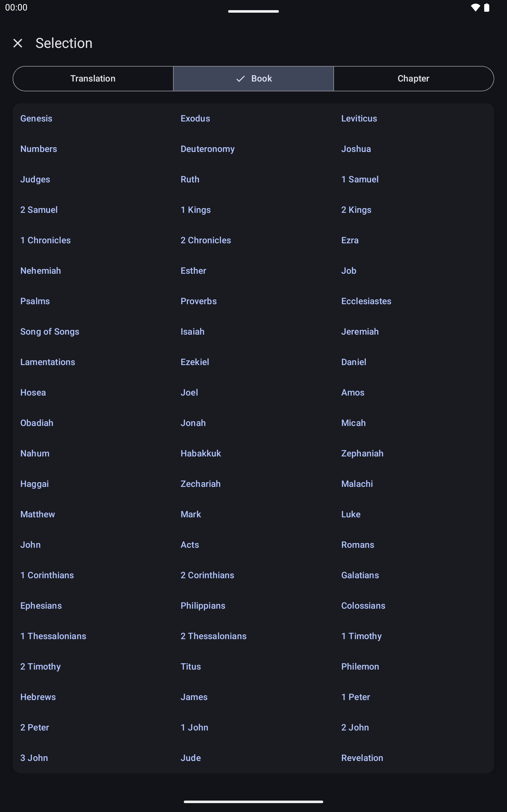Screen dimensions: 507x812
Task: Switch to the Translation tab
Action: tap(93, 79)
